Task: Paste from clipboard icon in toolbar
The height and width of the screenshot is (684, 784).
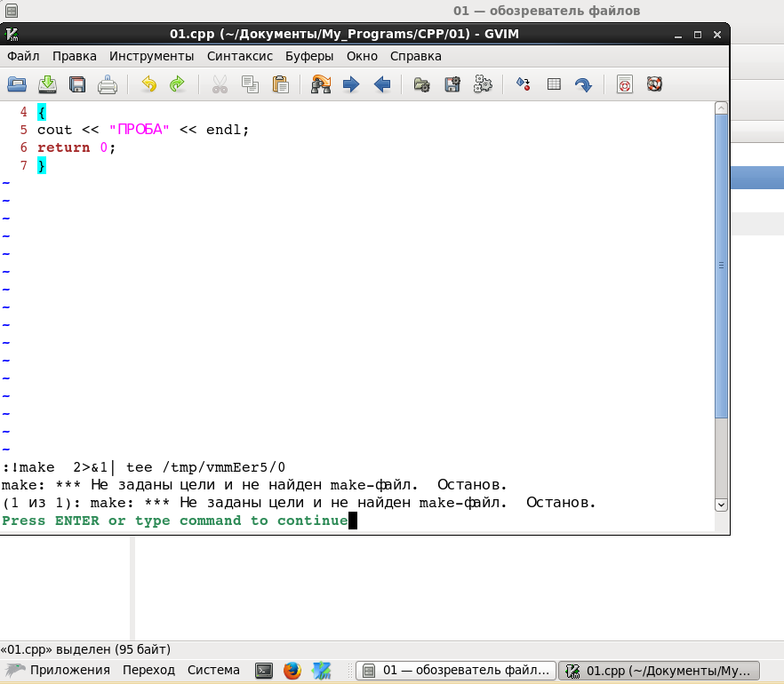Action: [x=281, y=84]
